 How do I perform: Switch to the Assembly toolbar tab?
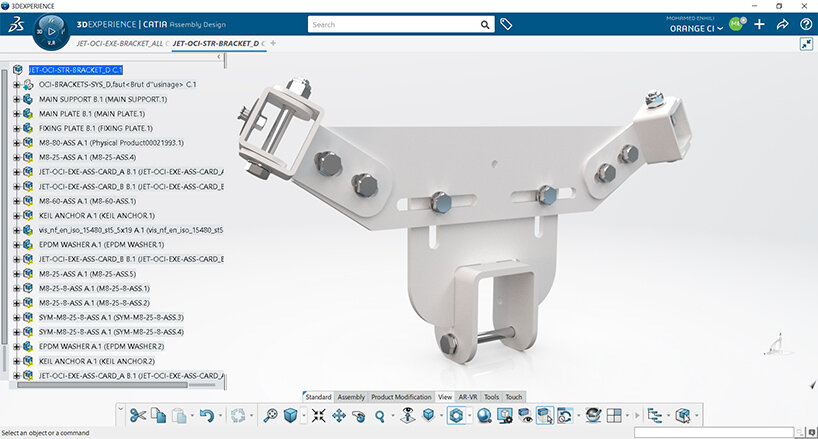[351, 397]
